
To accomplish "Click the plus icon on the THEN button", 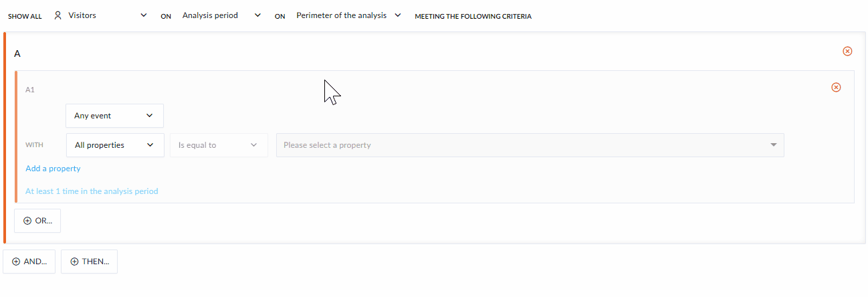I will (74, 262).
